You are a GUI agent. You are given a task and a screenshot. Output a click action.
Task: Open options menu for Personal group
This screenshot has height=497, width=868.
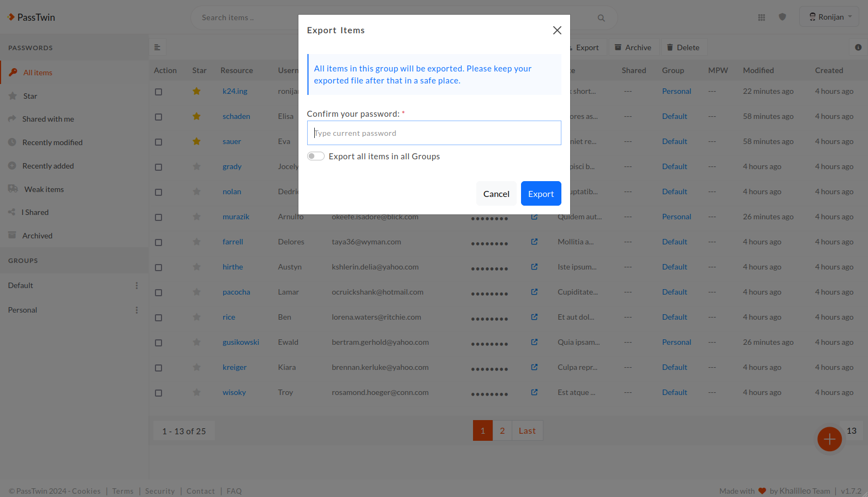point(136,310)
